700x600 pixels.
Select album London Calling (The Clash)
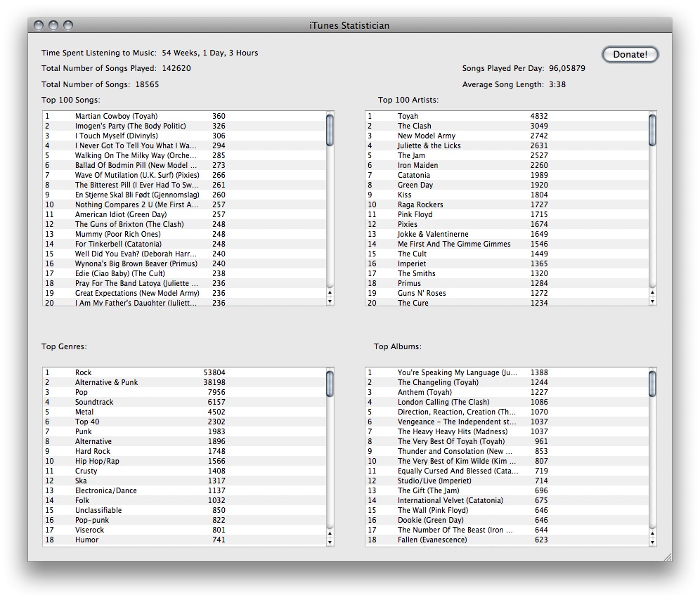coord(507,402)
